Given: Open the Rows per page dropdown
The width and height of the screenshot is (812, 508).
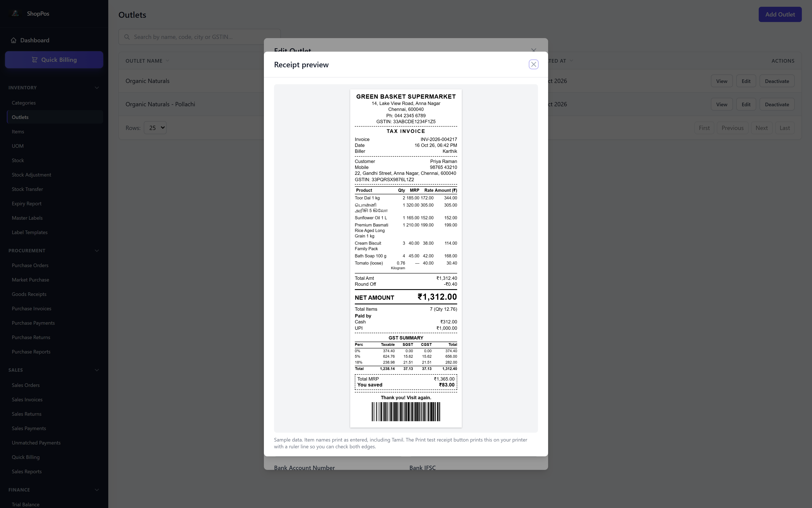Looking at the screenshot, I should pos(155,128).
